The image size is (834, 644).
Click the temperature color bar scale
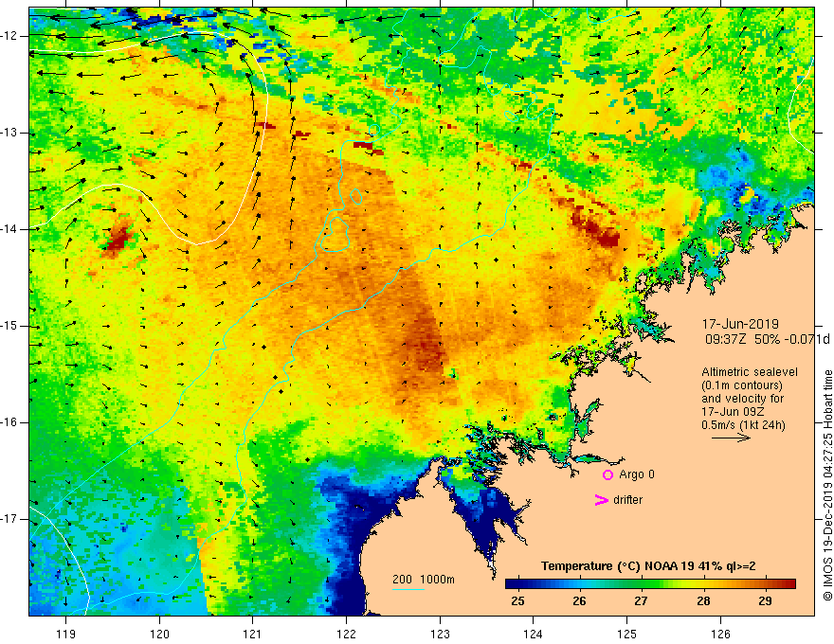click(650, 583)
